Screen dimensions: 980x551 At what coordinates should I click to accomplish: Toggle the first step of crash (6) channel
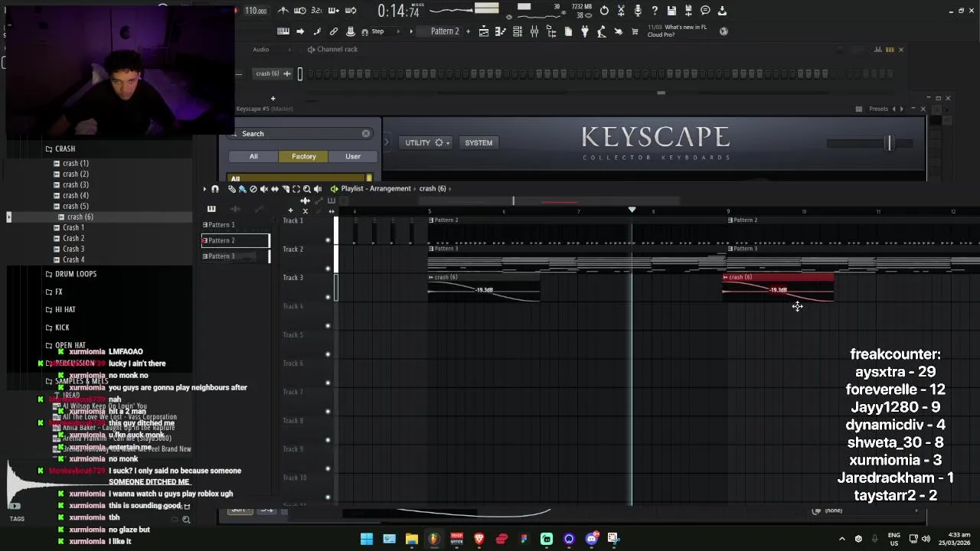point(311,73)
